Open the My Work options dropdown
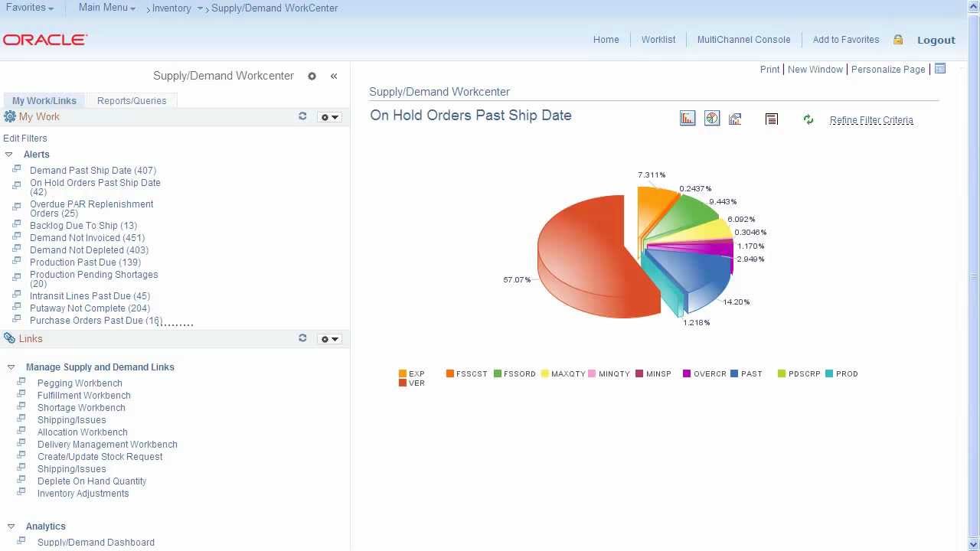The height and width of the screenshot is (551, 980). (329, 117)
